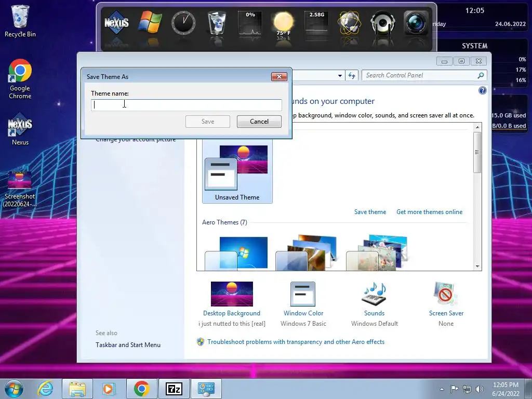Click the Start button orb
Screen dimensions: 532x399
(x=14, y=389)
